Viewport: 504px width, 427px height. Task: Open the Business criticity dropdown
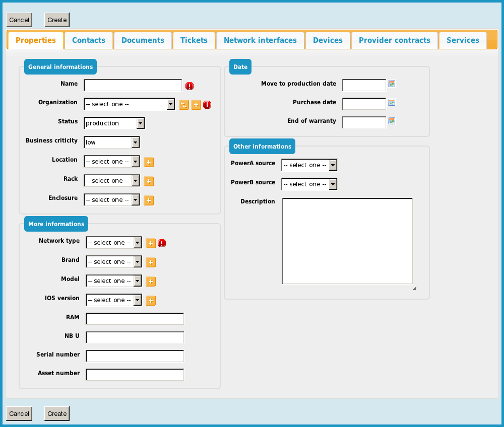point(112,143)
